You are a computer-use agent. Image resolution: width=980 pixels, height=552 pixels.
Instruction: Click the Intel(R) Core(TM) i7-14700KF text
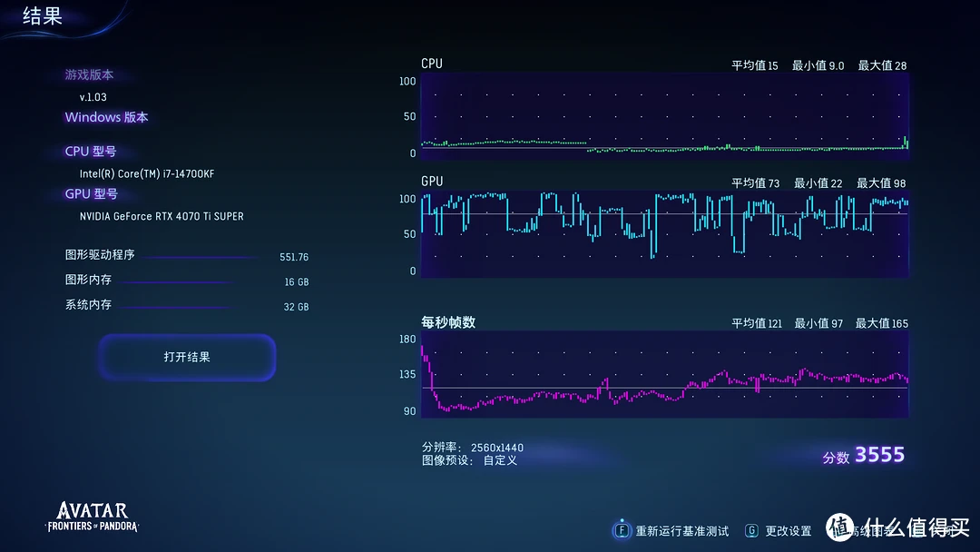[x=147, y=173]
